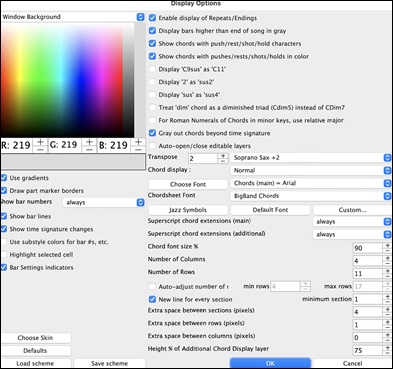The width and height of the screenshot is (393, 369).
Task: Increase Transpose value with plus stepper
Action: point(223,156)
